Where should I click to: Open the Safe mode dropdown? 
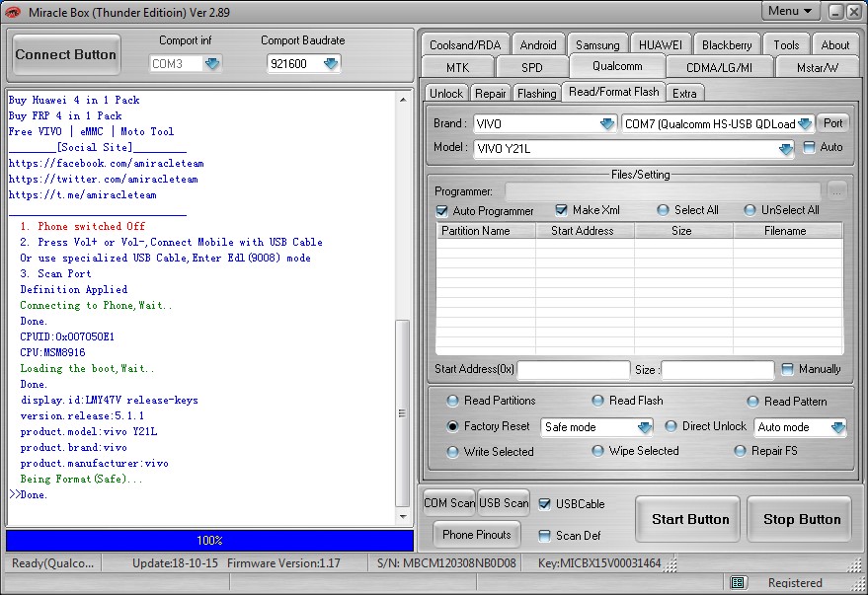(644, 427)
